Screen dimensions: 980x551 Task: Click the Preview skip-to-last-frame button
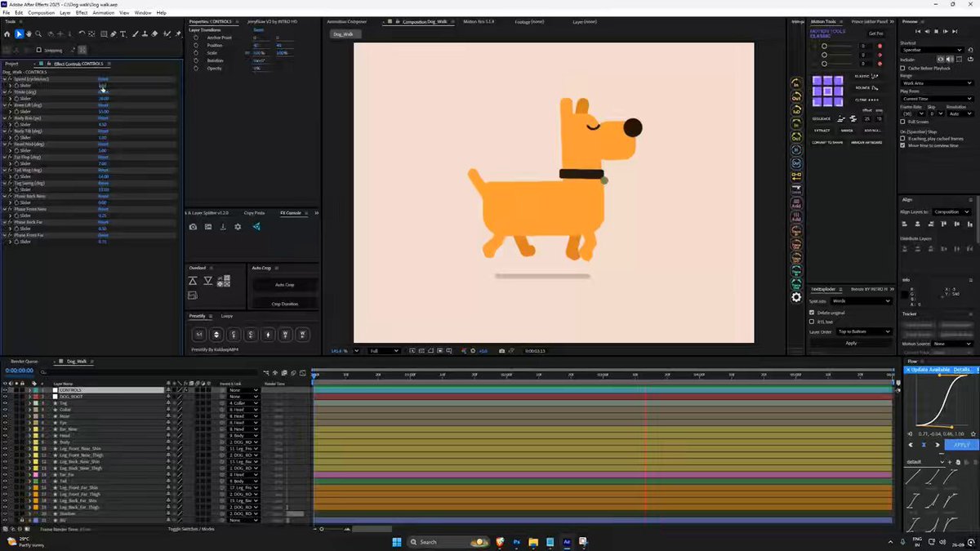click(955, 31)
